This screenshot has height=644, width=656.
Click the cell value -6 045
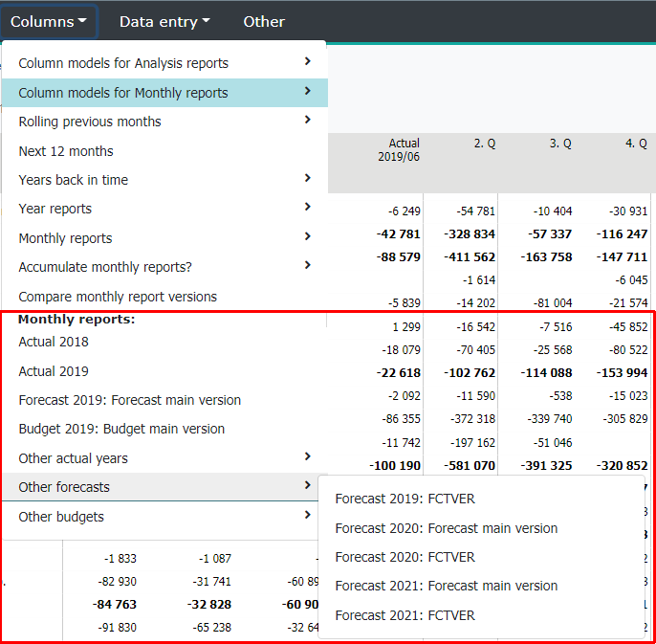click(x=631, y=279)
